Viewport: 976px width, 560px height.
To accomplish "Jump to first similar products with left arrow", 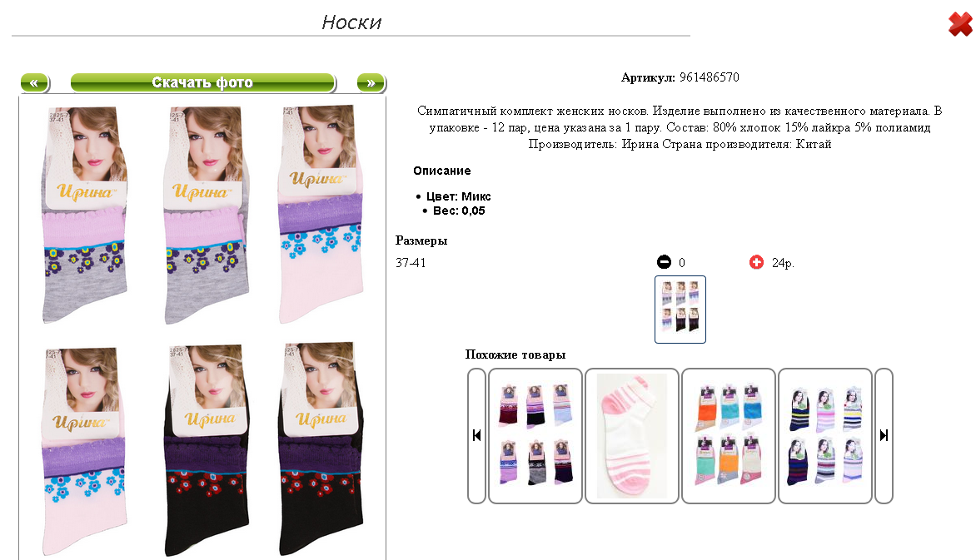I will point(477,435).
